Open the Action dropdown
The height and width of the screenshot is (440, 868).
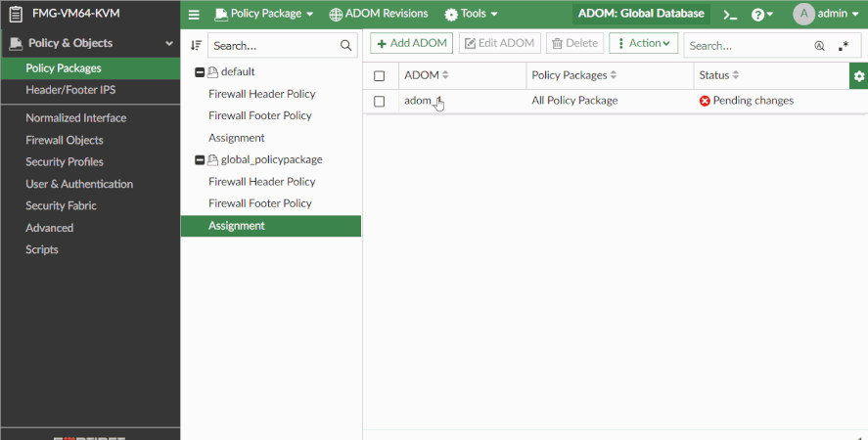(x=643, y=44)
